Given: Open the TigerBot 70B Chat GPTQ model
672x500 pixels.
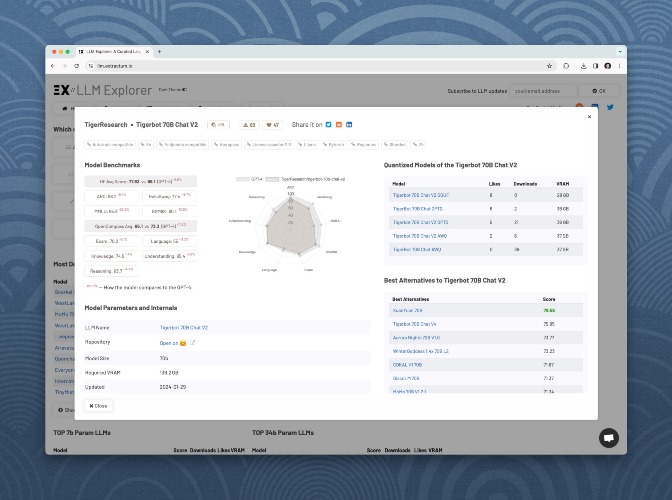Looking at the screenshot, I should point(417,209).
